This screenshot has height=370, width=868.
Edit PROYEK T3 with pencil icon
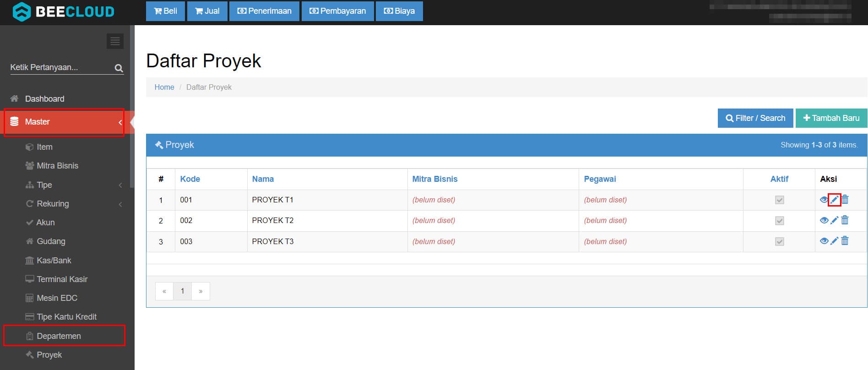835,241
